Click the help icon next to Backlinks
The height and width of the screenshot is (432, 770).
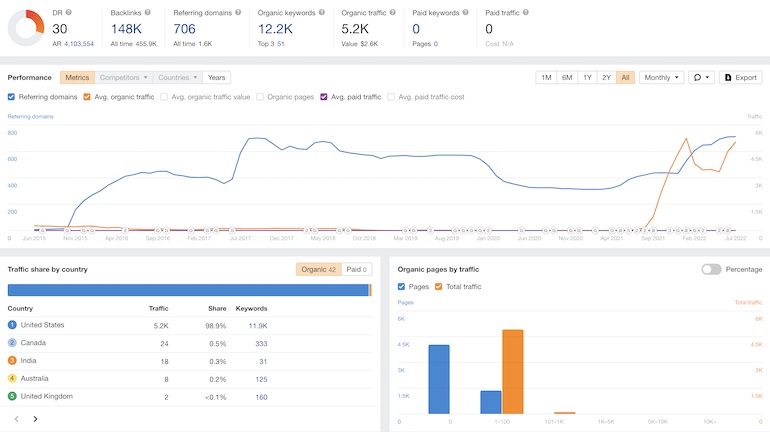pyautogui.click(x=148, y=12)
